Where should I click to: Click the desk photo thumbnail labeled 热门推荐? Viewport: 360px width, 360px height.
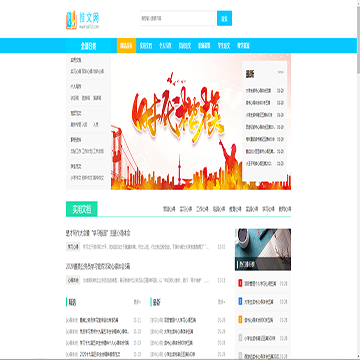pyautogui.click(x=263, y=249)
